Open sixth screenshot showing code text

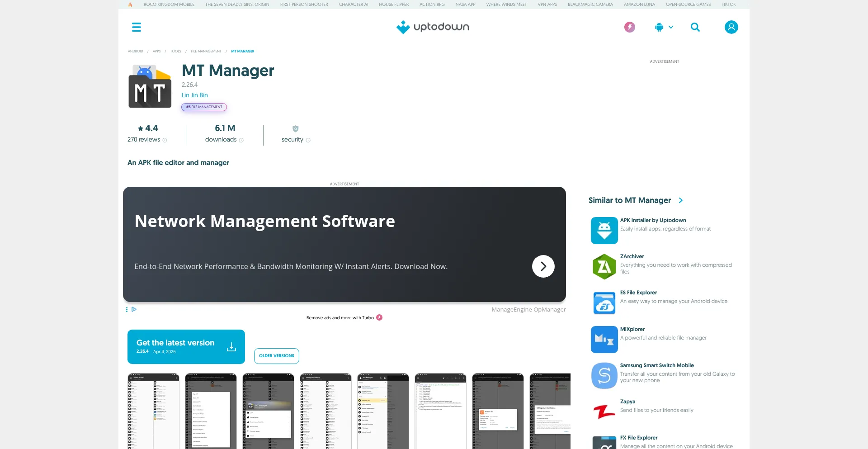point(441,411)
